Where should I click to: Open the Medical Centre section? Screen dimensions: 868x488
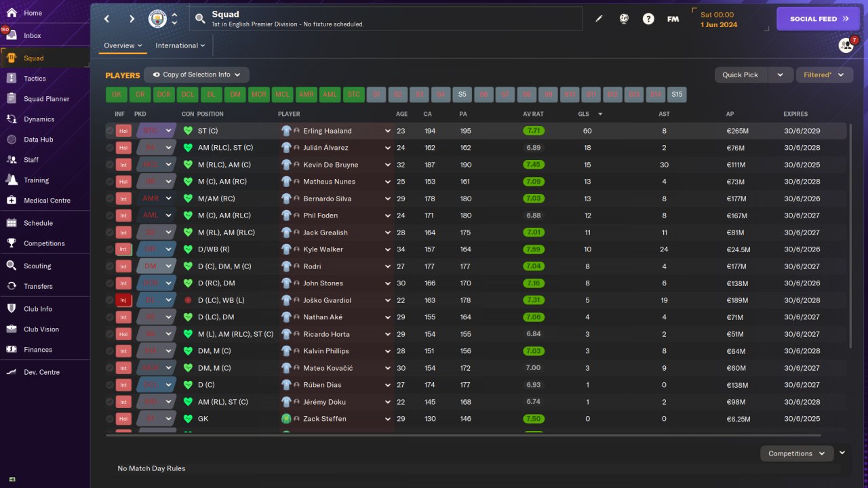click(x=47, y=201)
